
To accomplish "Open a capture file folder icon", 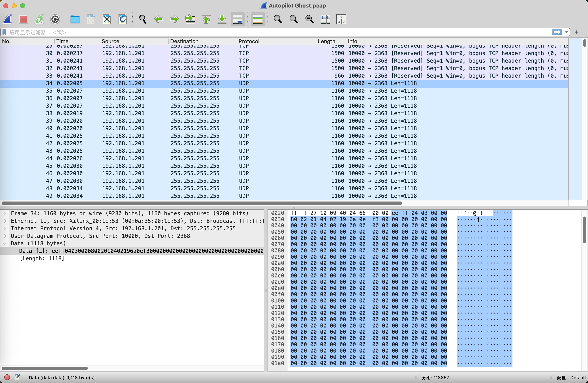I will pyautogui.click(x=75, y=19).
